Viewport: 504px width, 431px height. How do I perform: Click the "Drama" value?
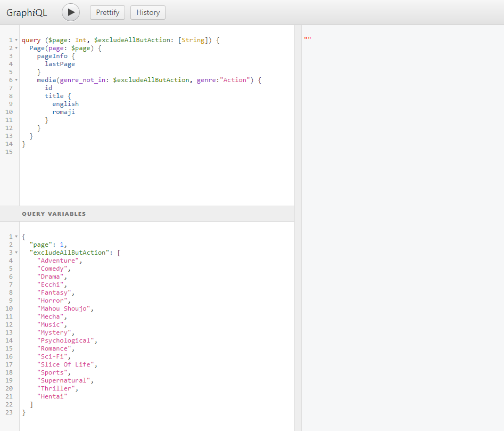[51, 277]
